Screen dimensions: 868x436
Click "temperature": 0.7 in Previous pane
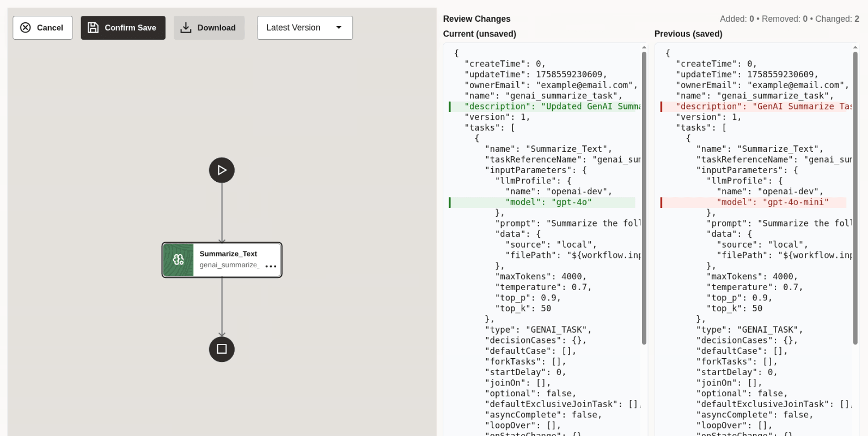tap(755, 287)
